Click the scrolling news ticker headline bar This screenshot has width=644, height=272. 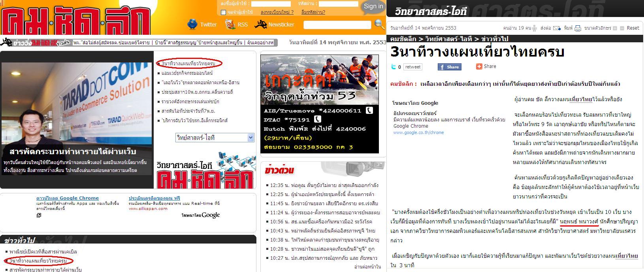click(x=173, y=42)
